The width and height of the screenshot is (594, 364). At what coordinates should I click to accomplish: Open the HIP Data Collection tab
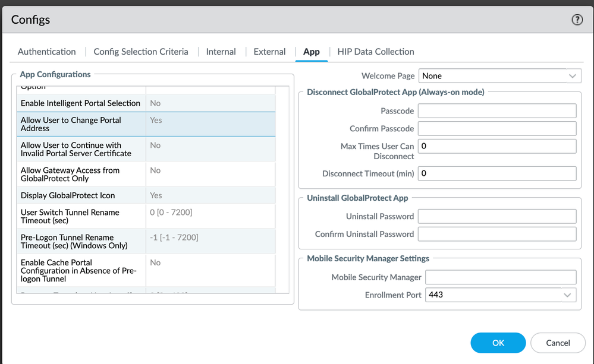pos(376,52)
